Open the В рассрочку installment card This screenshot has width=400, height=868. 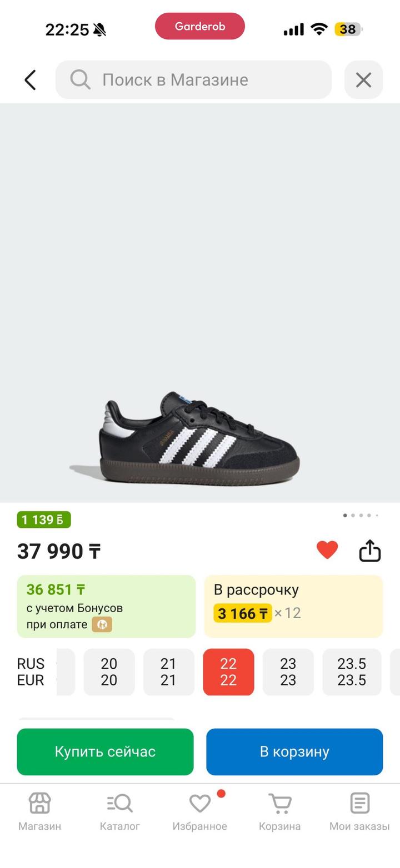(x=293, y=606)
